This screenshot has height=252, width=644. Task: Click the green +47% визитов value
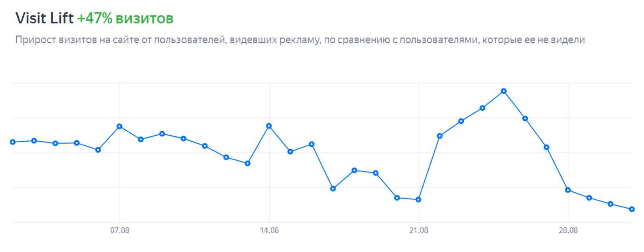tap(125, 18)
